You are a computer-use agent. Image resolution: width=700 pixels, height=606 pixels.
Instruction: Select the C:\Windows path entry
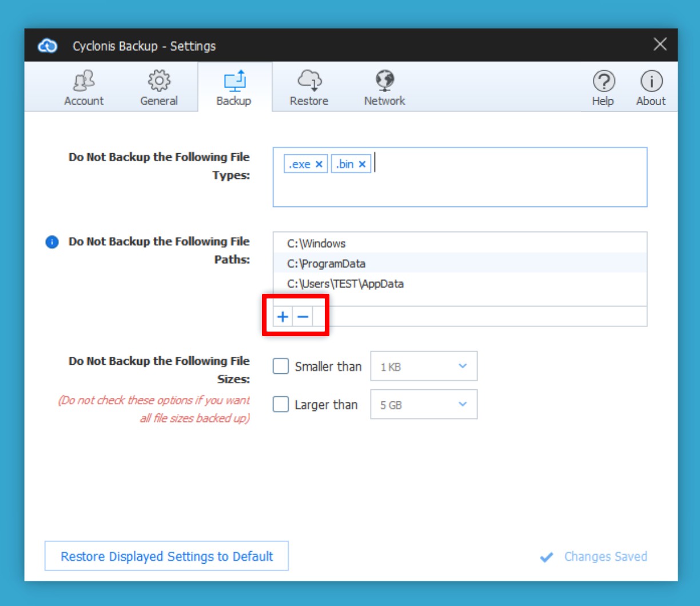(316, 244)
